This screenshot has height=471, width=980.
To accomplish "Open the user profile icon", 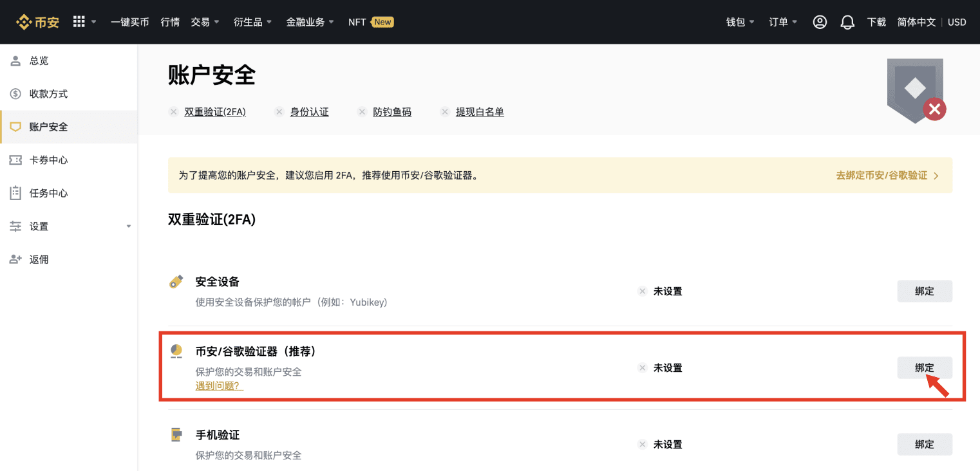I will 820,22.
